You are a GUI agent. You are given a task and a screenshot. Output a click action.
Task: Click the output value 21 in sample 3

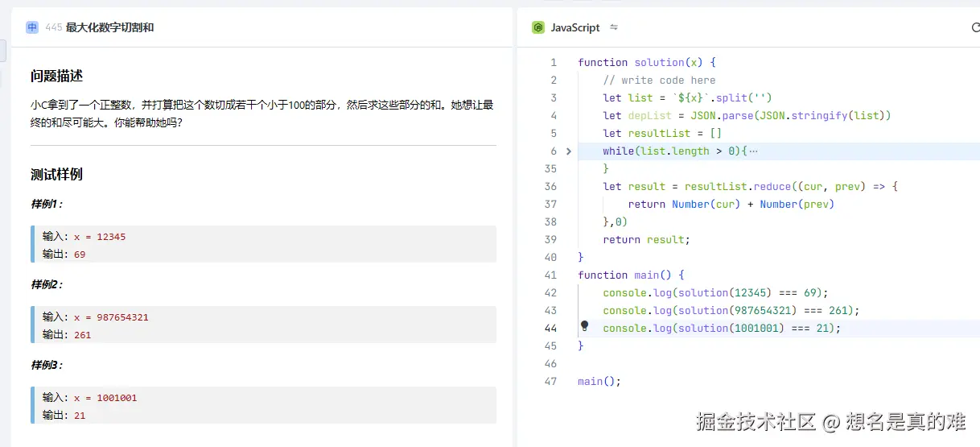(79, 416)
